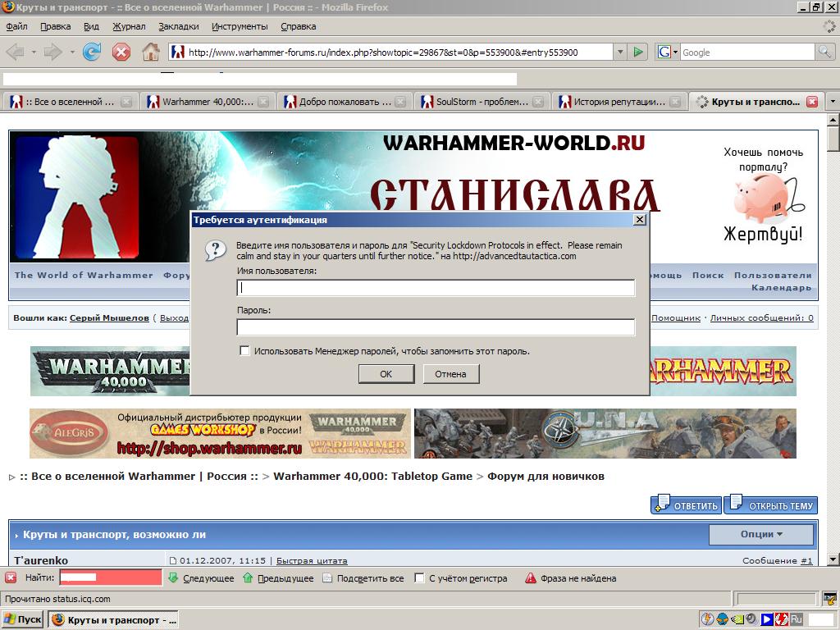Toggle the С учётом регистра checkbox
The width and height of the screenshot is (840, 630).
coord(420,578)
